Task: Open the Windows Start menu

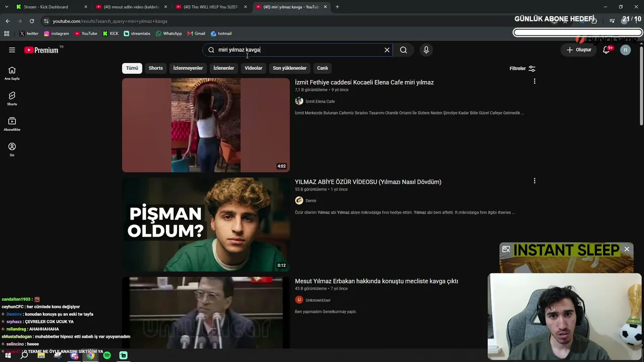Action: [8, 355]
